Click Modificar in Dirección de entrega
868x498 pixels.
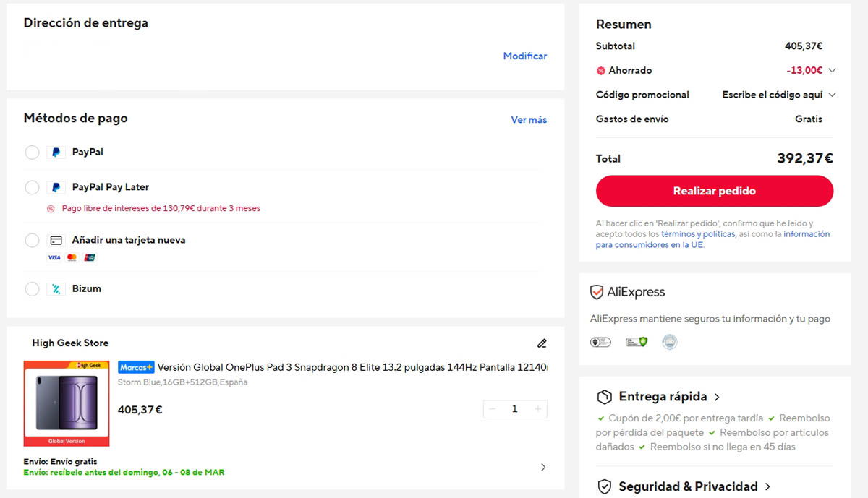[x=525, y=56]
